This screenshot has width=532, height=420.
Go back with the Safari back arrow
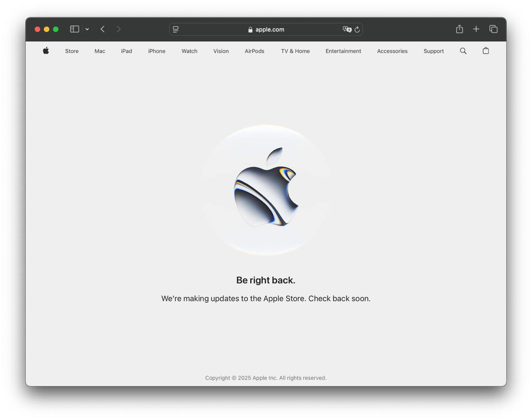pyautogui.click(x=102, y=29)
